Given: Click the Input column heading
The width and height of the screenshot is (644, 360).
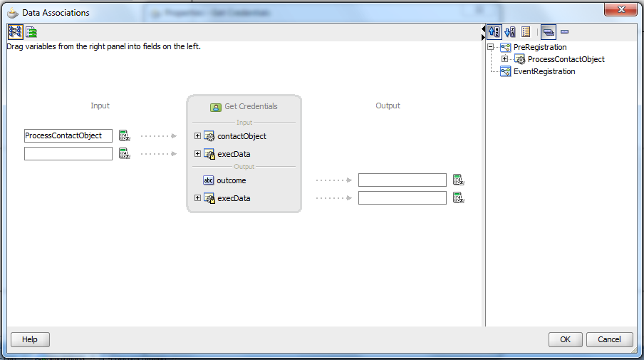Looking at the screenshot, I should point(100,106).
